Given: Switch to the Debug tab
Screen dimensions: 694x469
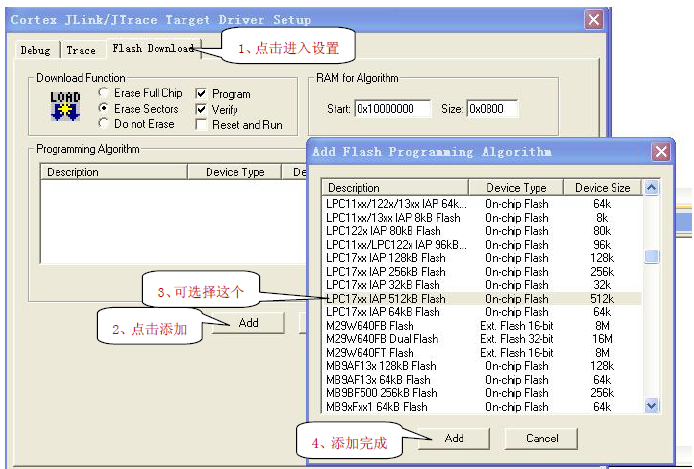Looking at the screenshot, I should click(35, 50).
